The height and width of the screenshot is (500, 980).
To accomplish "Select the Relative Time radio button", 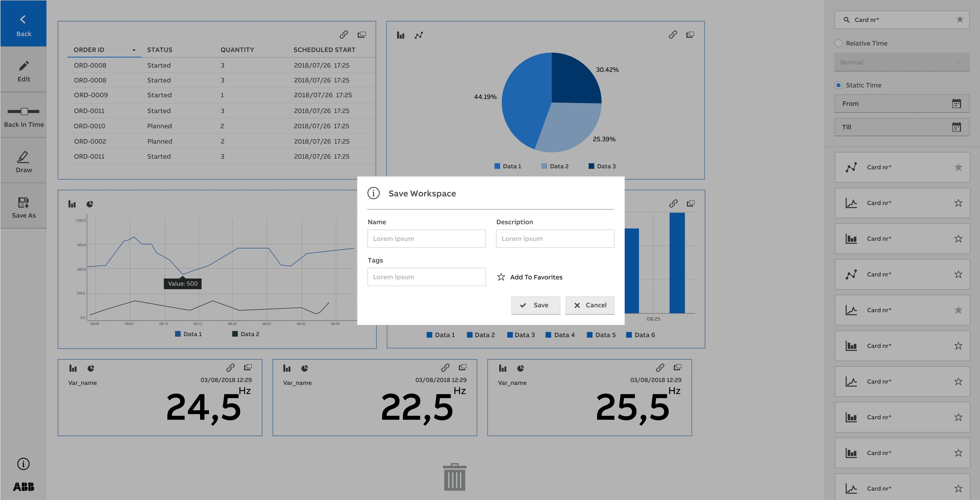I will click(839, 43).
